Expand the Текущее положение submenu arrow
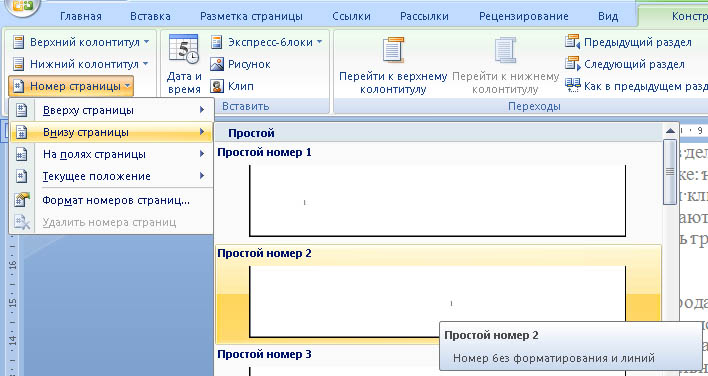The image size is (708, 376). tap(202, 176)
